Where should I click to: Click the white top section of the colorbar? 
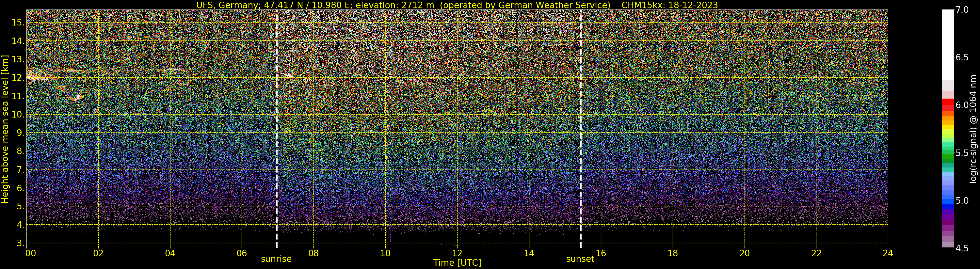pos(948,44)
